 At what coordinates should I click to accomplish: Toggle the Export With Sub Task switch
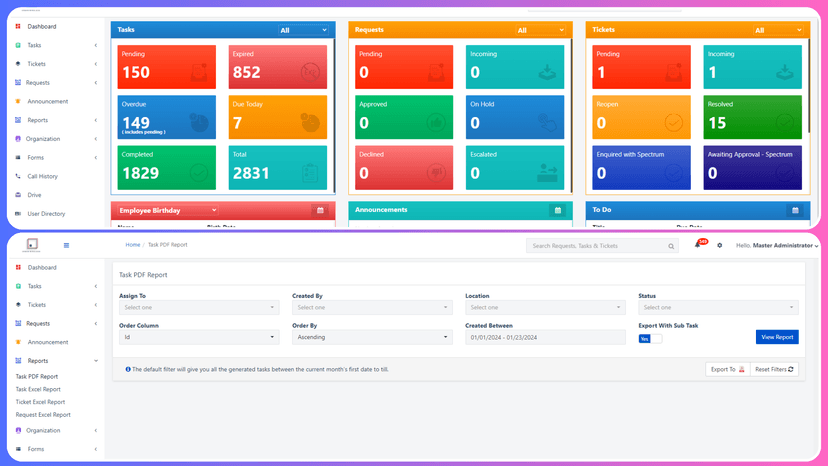point(650,339)
